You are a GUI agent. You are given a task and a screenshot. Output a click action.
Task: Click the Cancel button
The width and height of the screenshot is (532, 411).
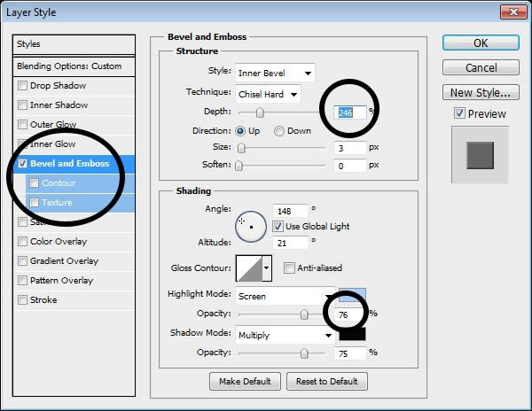(481, 67)
